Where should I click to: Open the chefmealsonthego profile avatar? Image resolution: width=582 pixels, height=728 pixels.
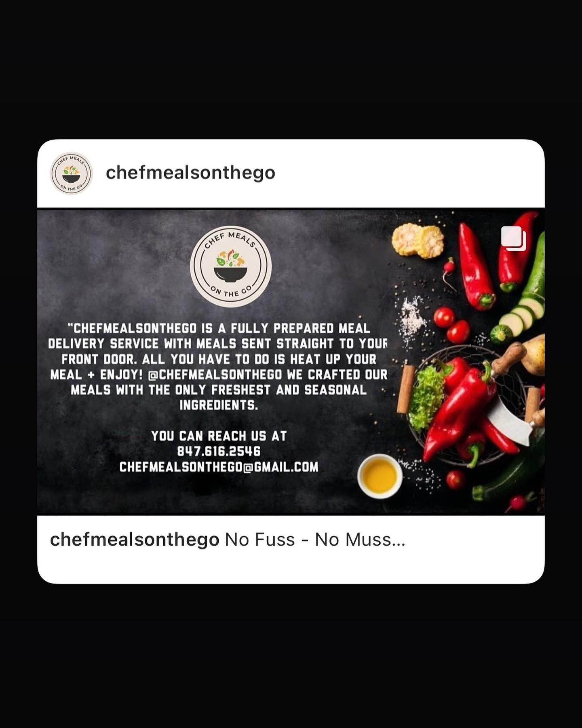coord(72,174)
